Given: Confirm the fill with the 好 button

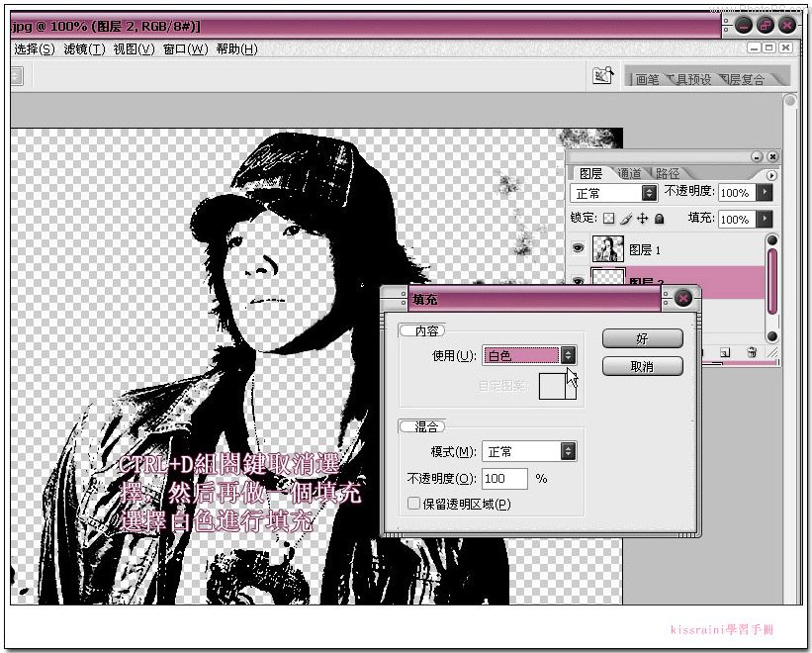Looking at the screenshot, I should [642, 338].
